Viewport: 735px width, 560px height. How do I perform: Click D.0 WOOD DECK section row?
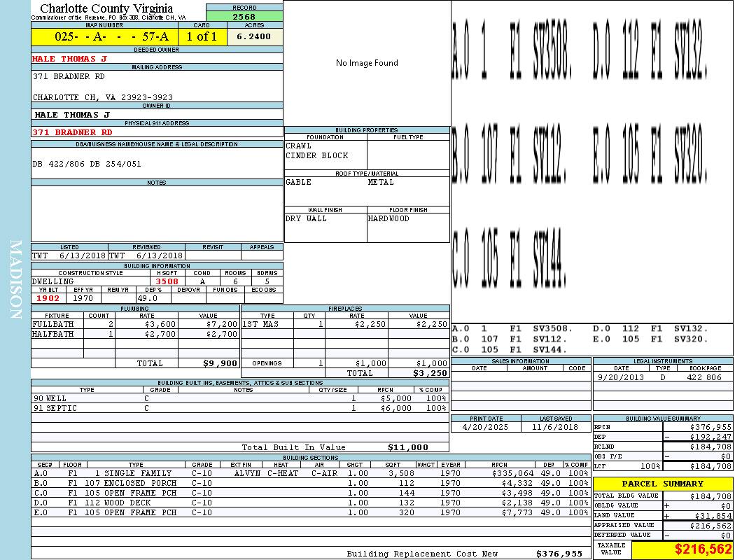click(311, 503)
